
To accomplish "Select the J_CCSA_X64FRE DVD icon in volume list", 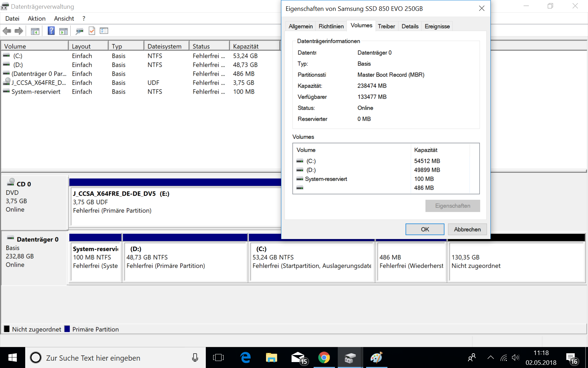I will pos(7,82).
